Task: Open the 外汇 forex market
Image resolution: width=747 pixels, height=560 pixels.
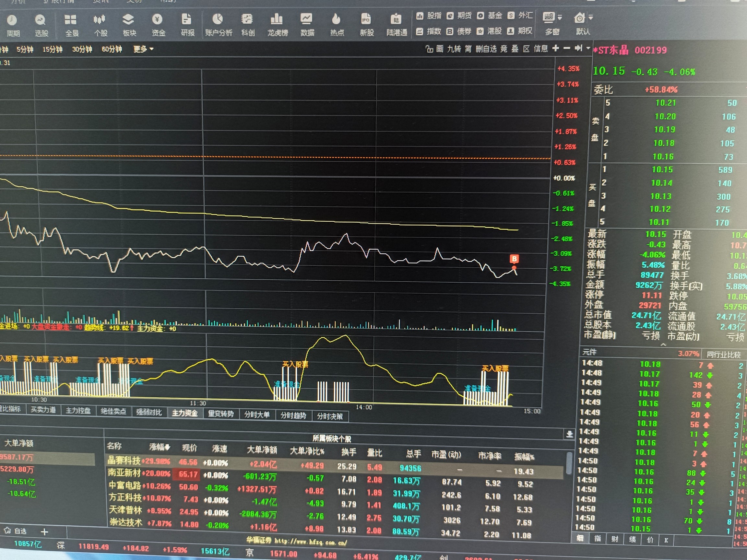Action: [x=520, y=16]
